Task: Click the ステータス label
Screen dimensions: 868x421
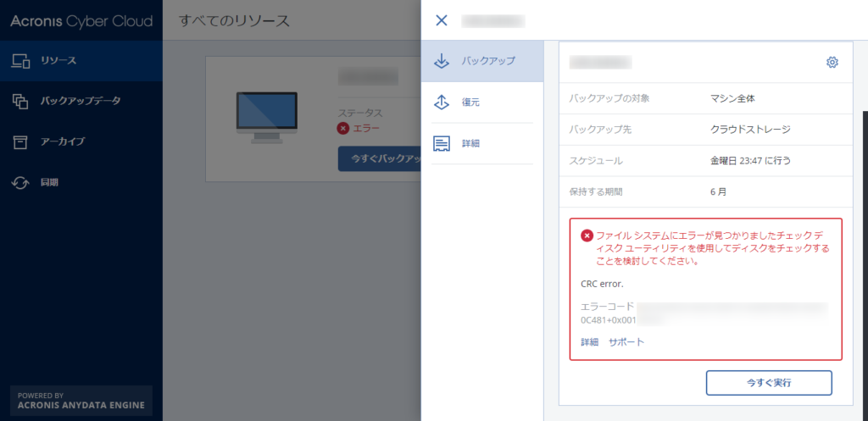Action: coord(360,113)
